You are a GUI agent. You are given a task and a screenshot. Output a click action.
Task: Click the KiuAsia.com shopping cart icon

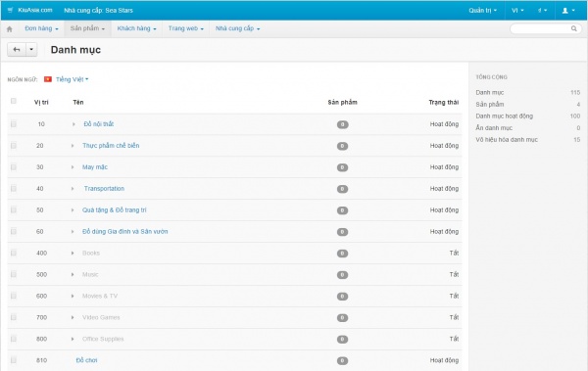point(10,10)
